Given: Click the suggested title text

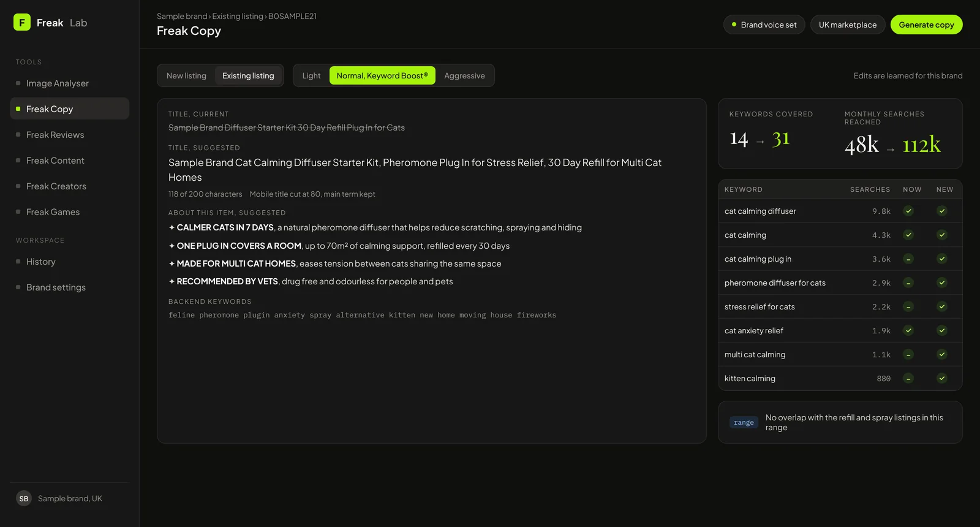Looking at the screenshot, I should 415,170.
